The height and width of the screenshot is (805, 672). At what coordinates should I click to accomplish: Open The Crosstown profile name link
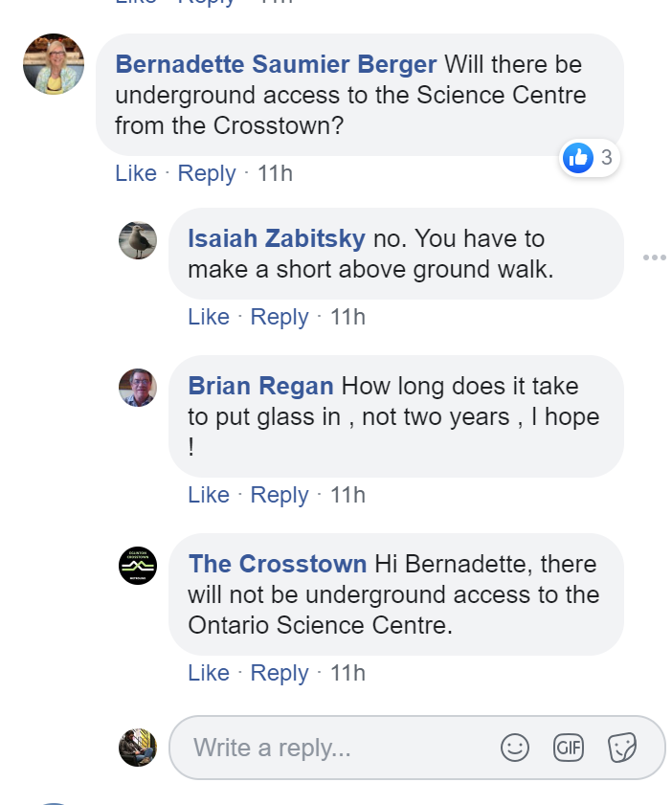[x=278, y=564]
